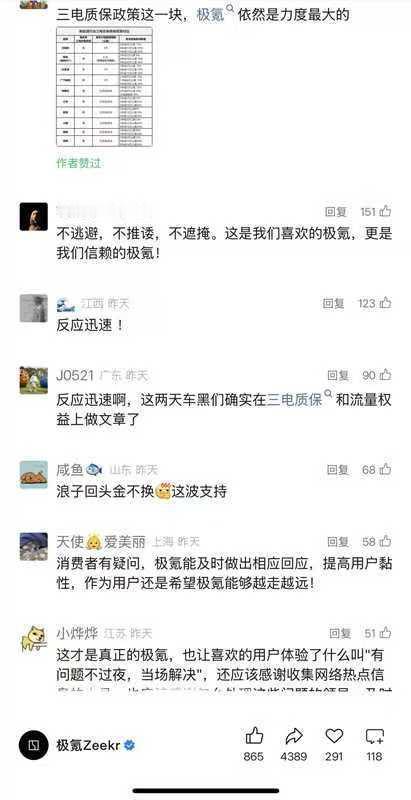This screenshot has height=800, width=411.
Task: Open the 极氪Zeekr profile avatar
Action: [34, 745]
